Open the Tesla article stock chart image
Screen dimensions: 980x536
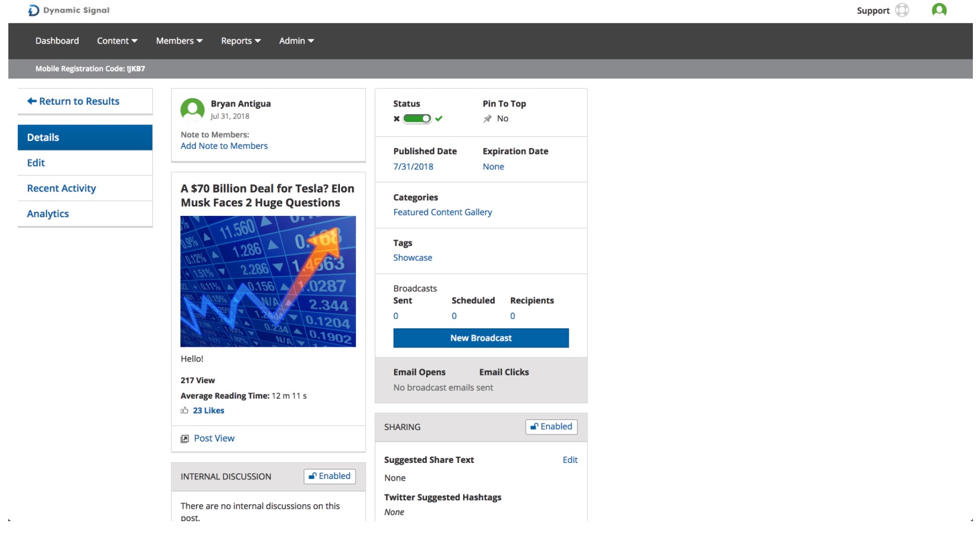(268, 281)
